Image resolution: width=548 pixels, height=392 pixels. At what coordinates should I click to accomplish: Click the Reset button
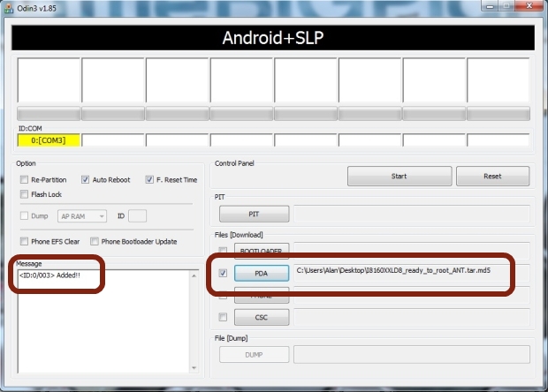tap(493, 176)
